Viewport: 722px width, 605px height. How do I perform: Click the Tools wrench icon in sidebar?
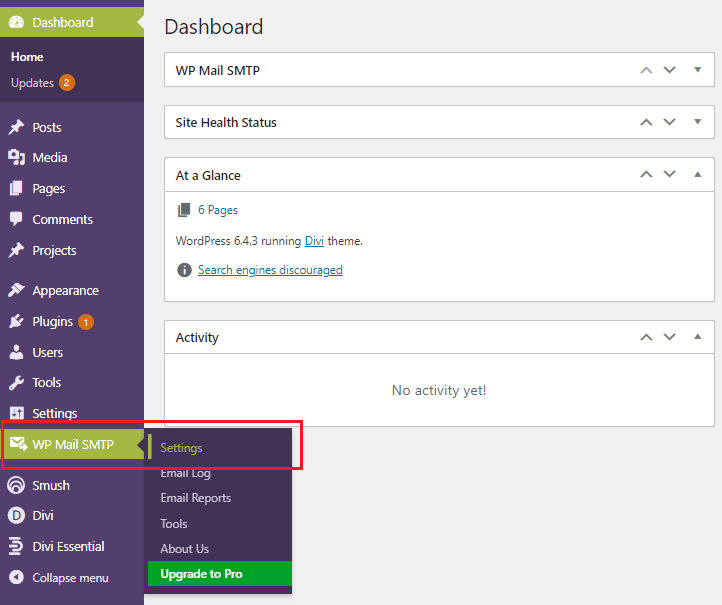click(x=16, y=382)
